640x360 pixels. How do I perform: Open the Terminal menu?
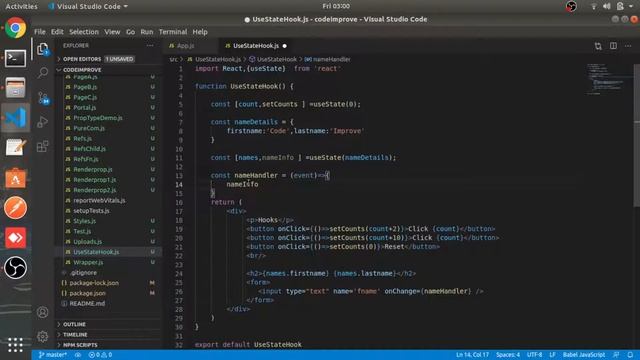[173, 32]
